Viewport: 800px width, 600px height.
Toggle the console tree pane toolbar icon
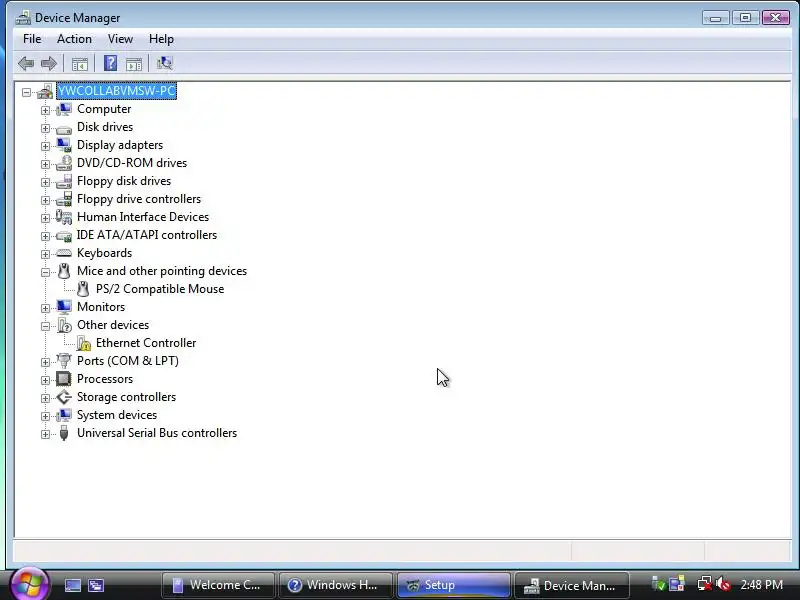click(x=80, y=64)
